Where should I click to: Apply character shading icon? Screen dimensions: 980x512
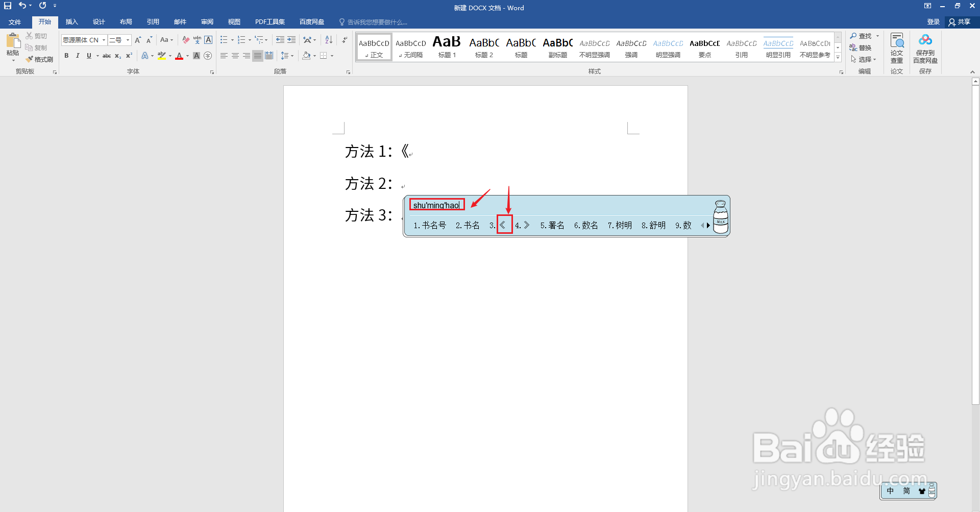197,56
